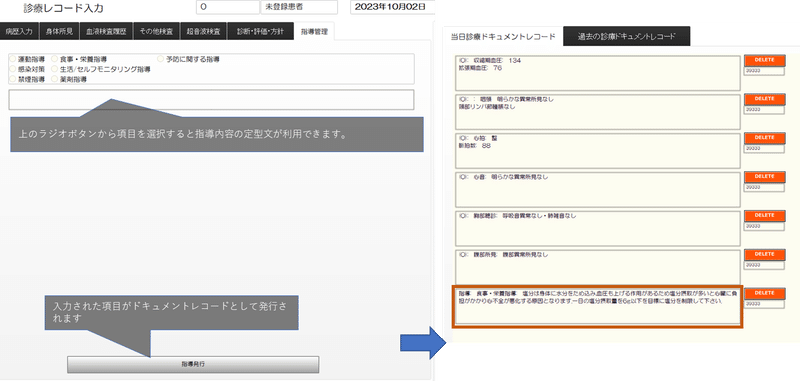Click the 指導発行 button
This screenshot has height=381, width=800.
pyautogui.click(x=193, y=364)
